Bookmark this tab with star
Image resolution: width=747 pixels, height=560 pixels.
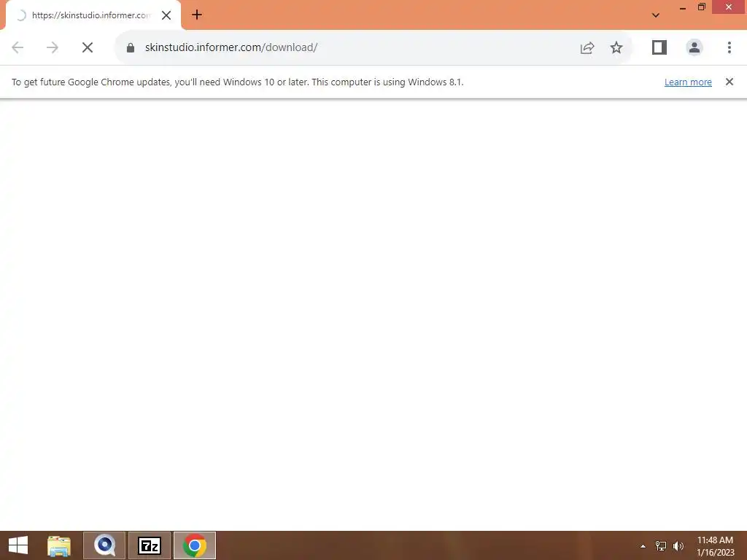click(616, 47)
